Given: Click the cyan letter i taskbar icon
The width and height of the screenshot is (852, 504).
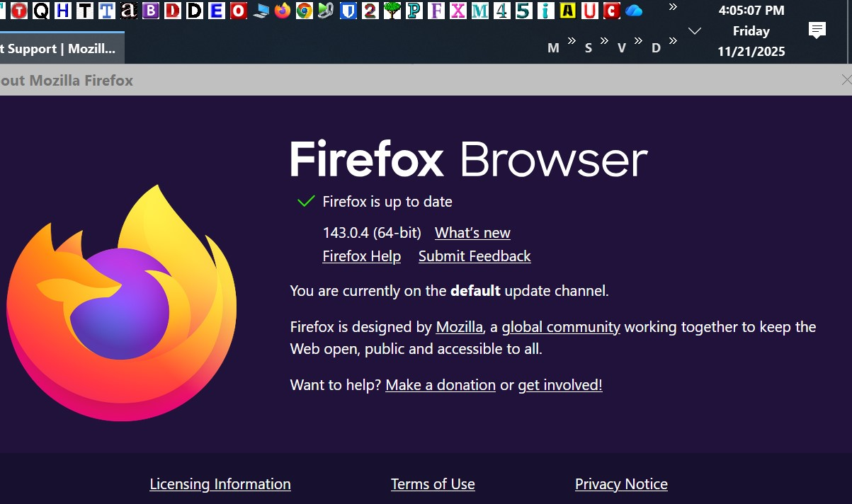Looking at the screenshot, I should [545, 11].
